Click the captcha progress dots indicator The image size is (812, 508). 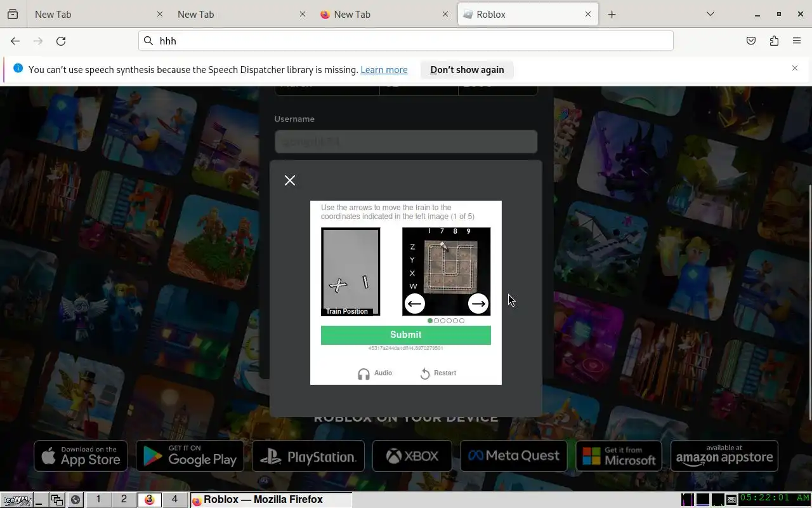[x=446, y=321]
